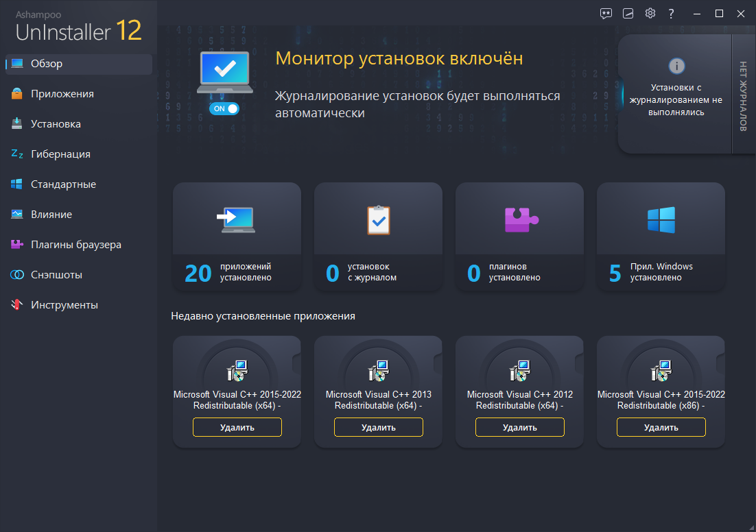
Task: Click Удалить under Visual C++ 2012 Redistributable
Action: tap(519, 426)
